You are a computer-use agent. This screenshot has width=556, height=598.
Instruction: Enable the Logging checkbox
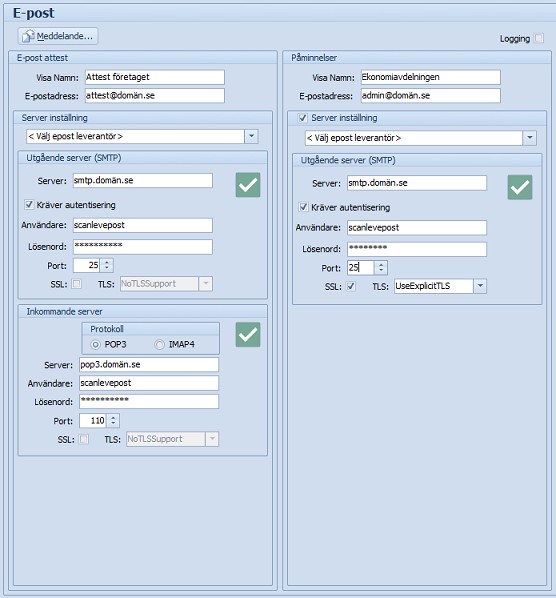coord(539,38)
